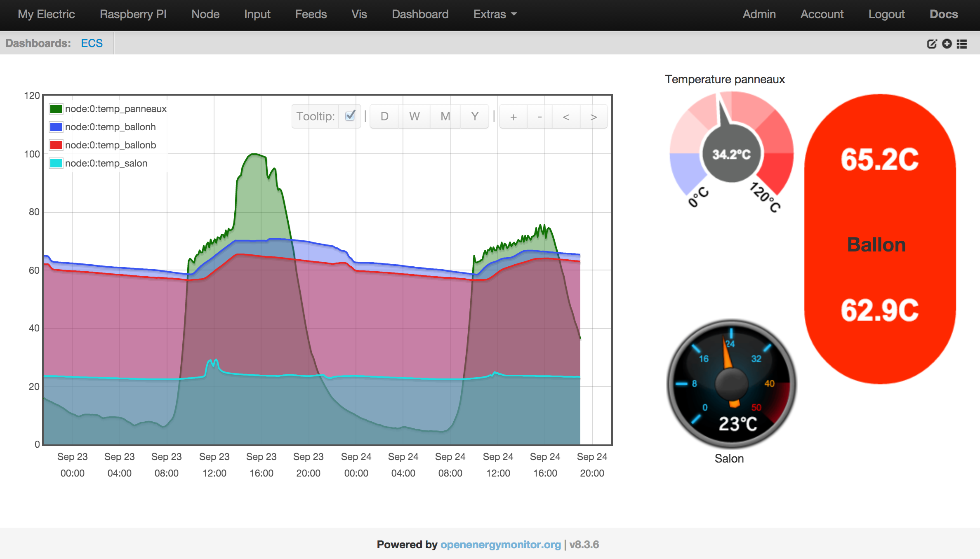Open the My Electric menu item
Image resolution: width=980 pixels, height=559 pixels.
pyautogui.click(x=46, y=14)
